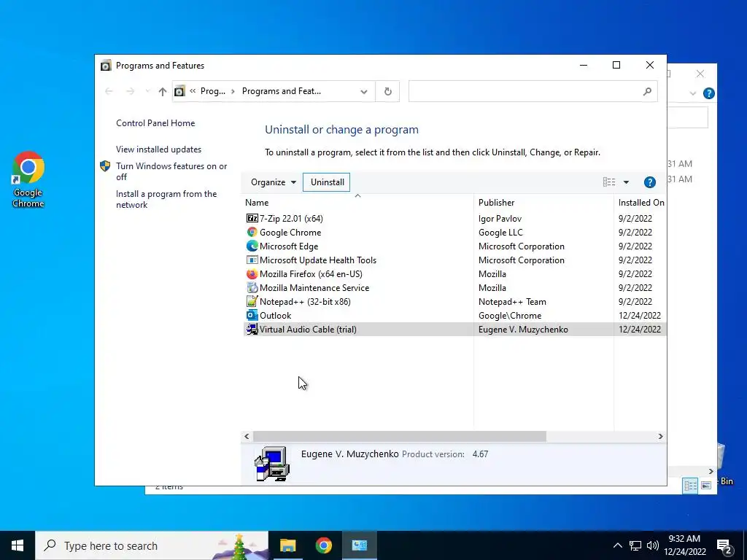This screenshot has width=747, height=560.
Task: Click the Programs and Features title icon
Action: click(x=106, y=65)
